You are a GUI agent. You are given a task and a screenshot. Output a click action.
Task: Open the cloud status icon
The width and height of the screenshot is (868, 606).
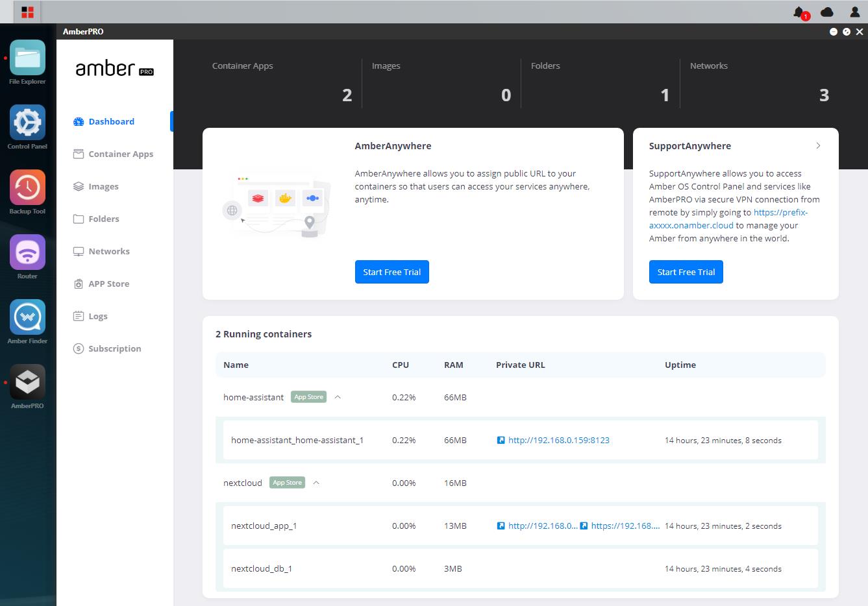[827, 12]
